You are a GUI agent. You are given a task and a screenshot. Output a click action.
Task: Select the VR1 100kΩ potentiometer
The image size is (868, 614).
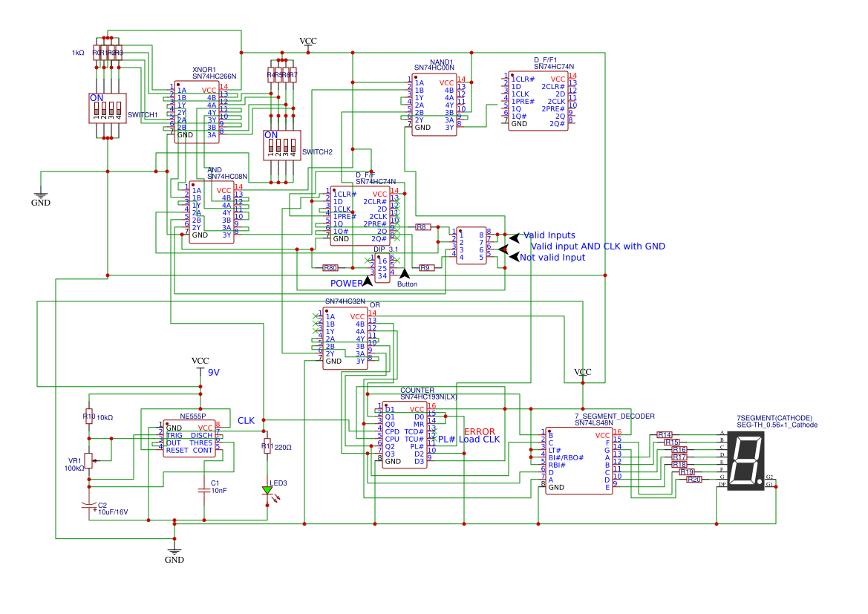(88, 460)
